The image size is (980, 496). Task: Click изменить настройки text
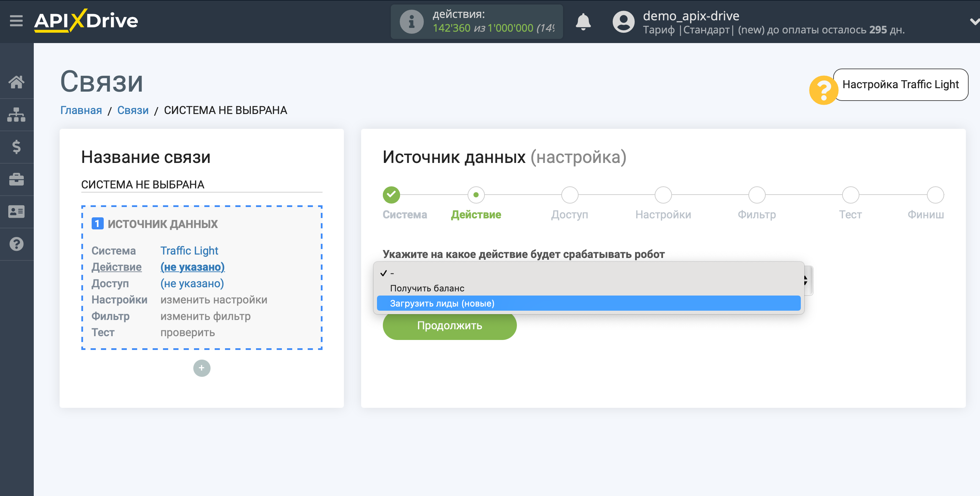[x=214, y=300]
